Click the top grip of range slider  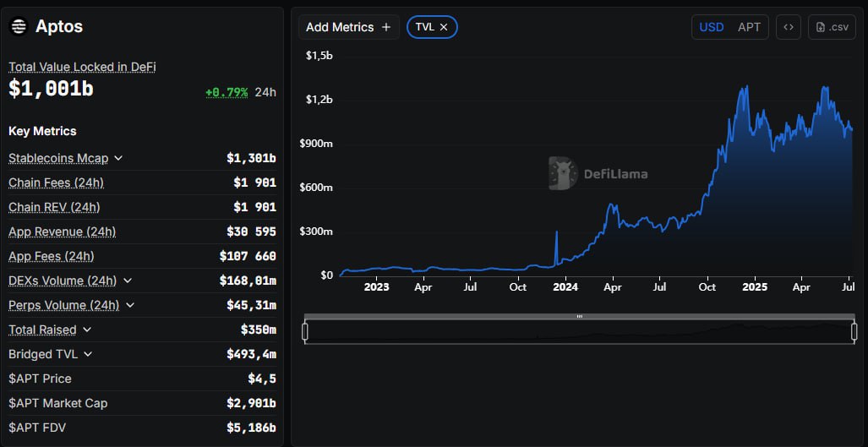pos(580,316)
